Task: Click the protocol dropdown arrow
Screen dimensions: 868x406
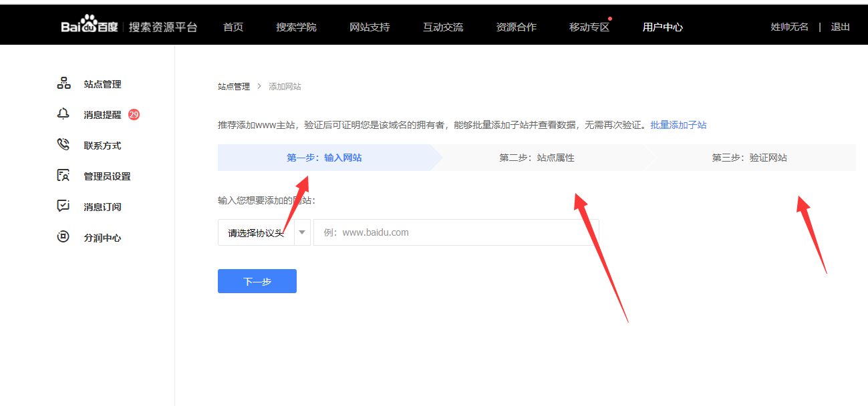Action: [x=302, y=232]
